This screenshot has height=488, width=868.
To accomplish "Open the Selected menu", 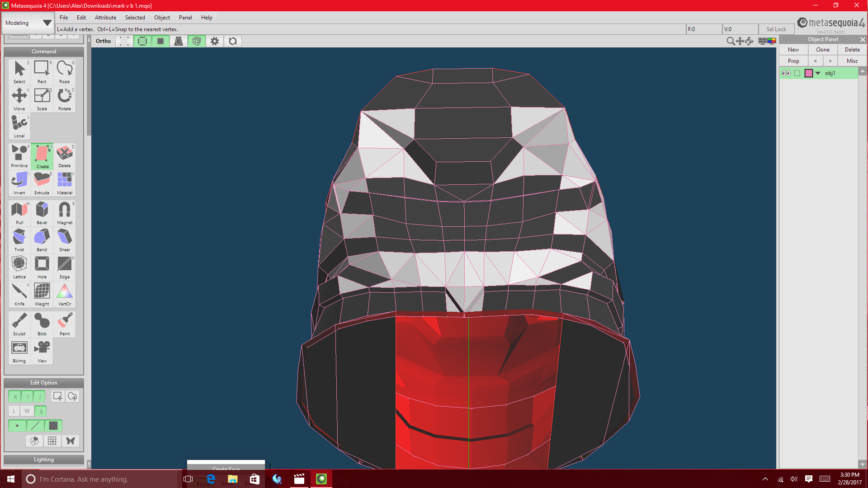I will click(135, 18).
